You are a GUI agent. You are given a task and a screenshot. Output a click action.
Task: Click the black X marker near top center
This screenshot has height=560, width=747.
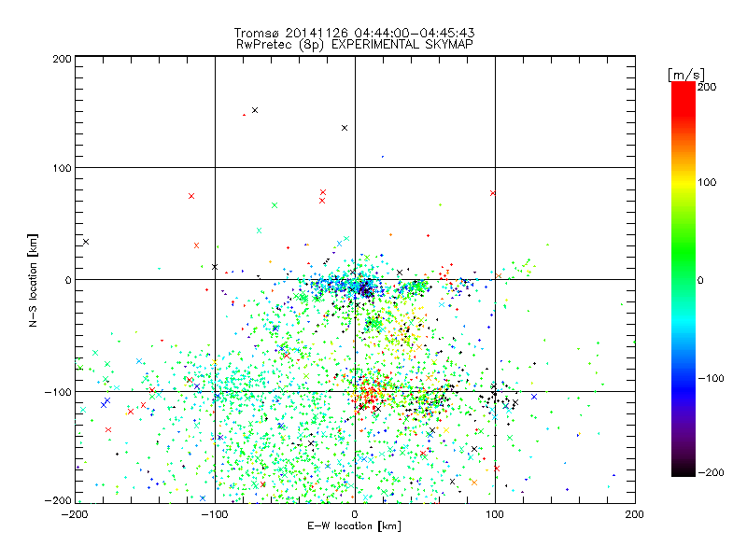pyautogui.click(x=345, y=128)
